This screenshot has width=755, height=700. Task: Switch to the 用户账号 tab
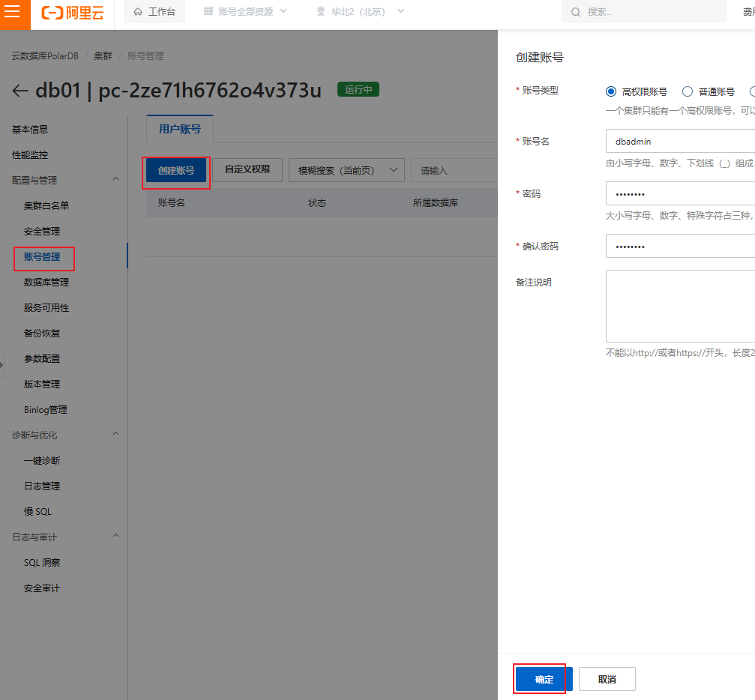pyautogui.click(x=180, y=129)
